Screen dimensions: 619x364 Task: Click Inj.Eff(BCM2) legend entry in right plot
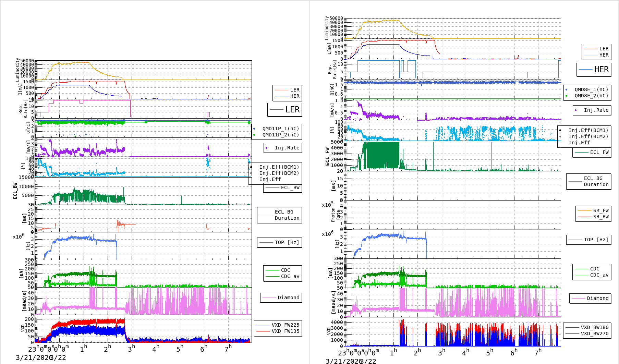tap(588, 136)
